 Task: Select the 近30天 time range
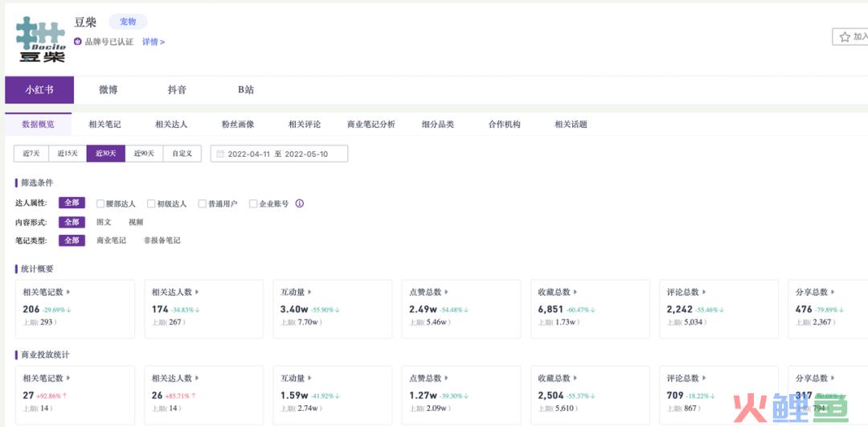pyautogui.click(x=106, y=154)
